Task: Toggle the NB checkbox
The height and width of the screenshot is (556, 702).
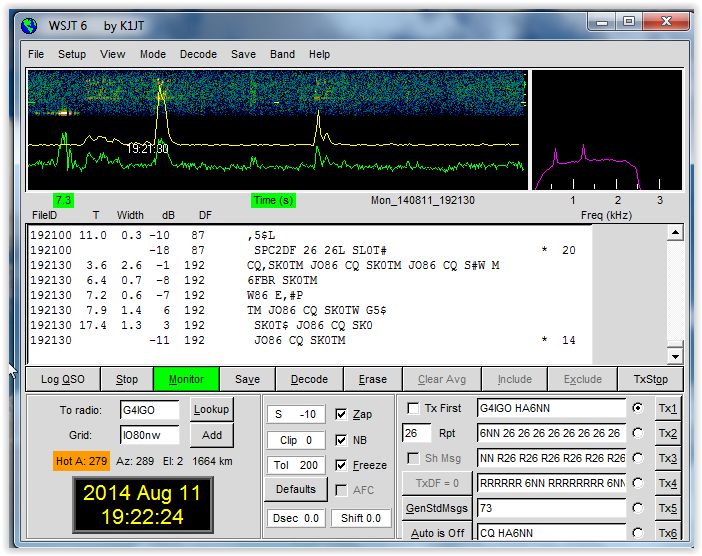Action: pyautogui.click(x=341, y=440)
